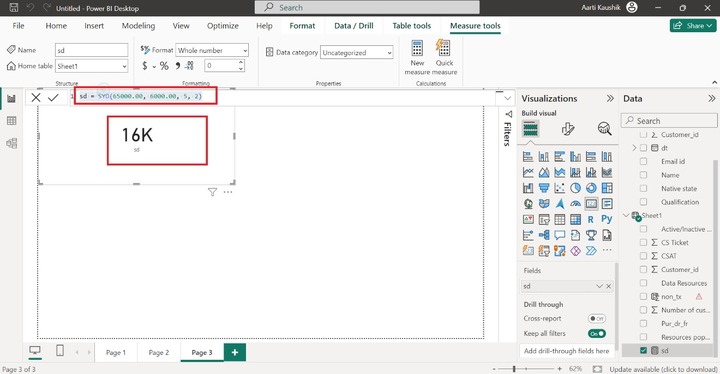
Task: Open the Format dropdown showing Whole number
Action: click(212, 51)
